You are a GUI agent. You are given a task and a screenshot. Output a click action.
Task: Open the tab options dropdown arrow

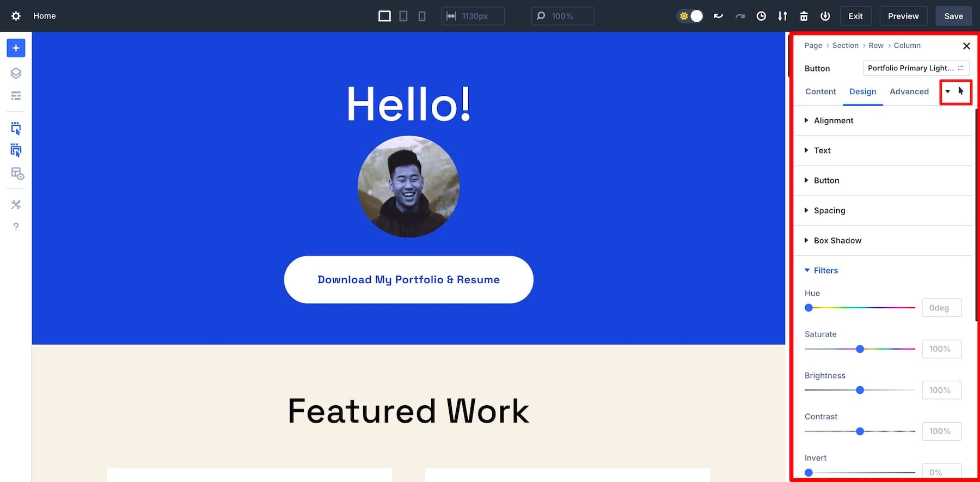click(x=948, y=91)
